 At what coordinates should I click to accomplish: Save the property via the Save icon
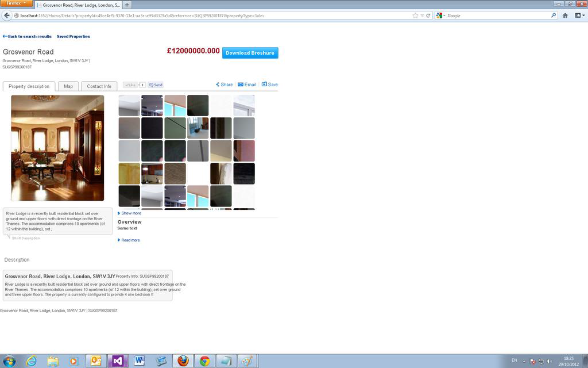pyautogui.click(x=270, y=85)
